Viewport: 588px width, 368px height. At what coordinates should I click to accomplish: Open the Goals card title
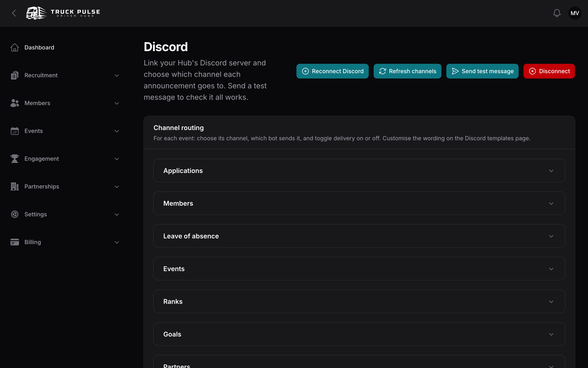[x=172, y=334]
